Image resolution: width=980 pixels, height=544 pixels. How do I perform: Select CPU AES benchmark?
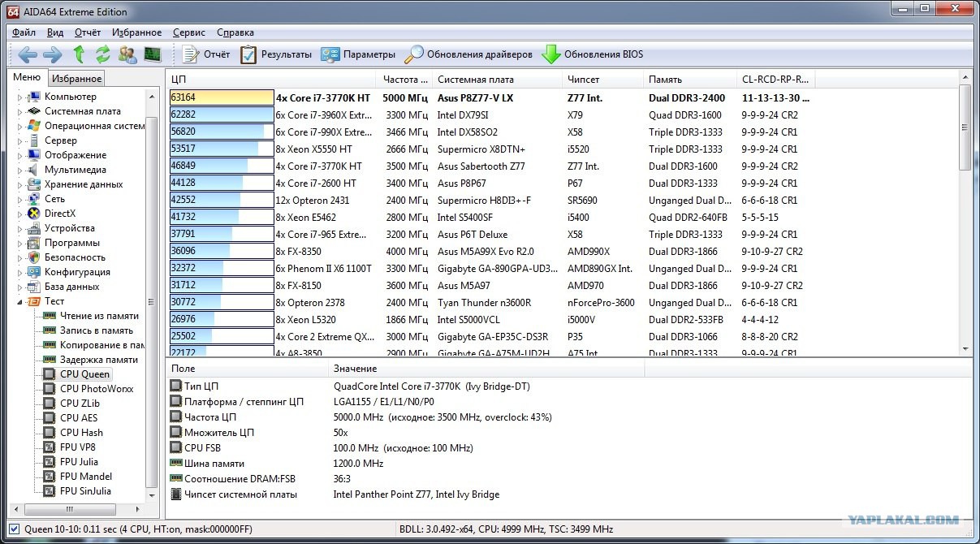click(79, 418)
